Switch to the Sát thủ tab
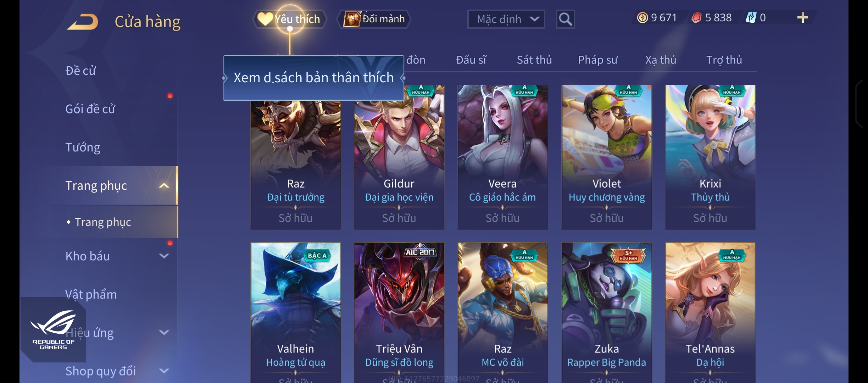The image size is (868, 383). [x=534, y=60]
